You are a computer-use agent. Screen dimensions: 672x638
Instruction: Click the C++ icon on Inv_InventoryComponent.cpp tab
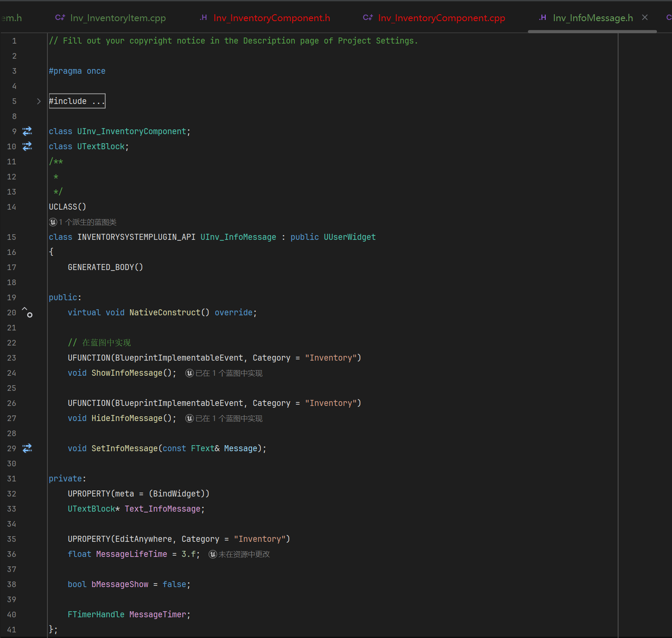point(368,17)
